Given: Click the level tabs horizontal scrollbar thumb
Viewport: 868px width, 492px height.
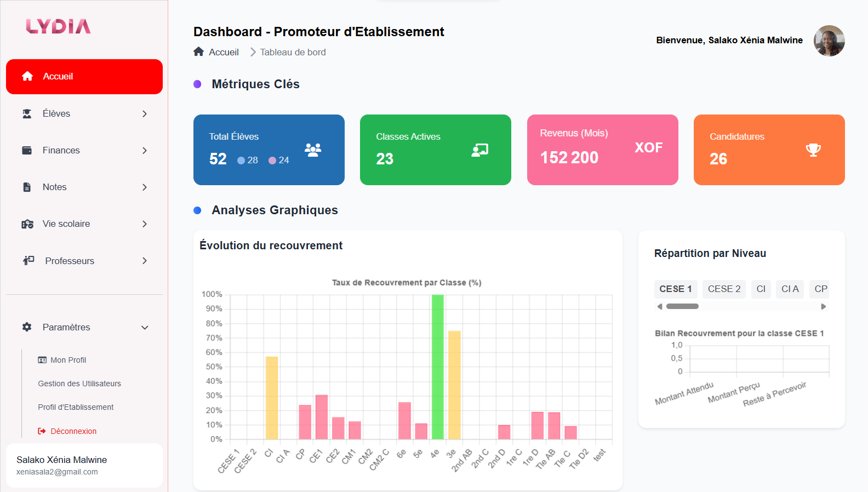Looking at the screenshot, I should (x=682, y=306).
